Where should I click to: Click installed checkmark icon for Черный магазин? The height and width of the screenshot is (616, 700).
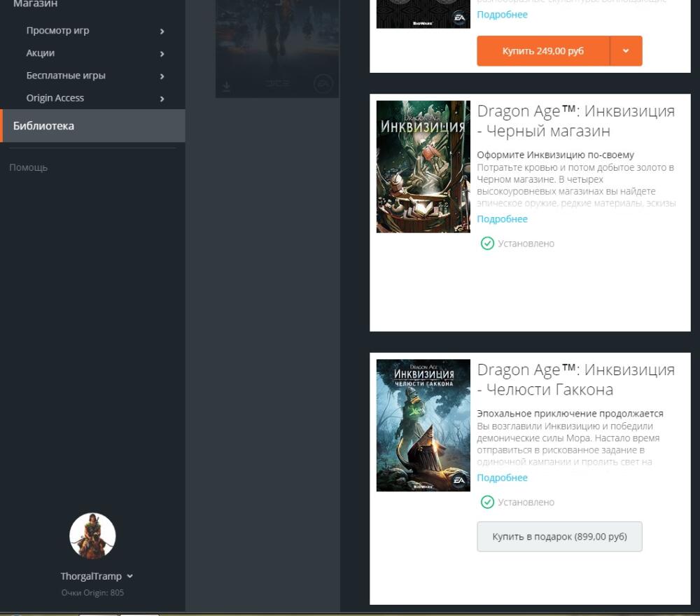(487, 244)
